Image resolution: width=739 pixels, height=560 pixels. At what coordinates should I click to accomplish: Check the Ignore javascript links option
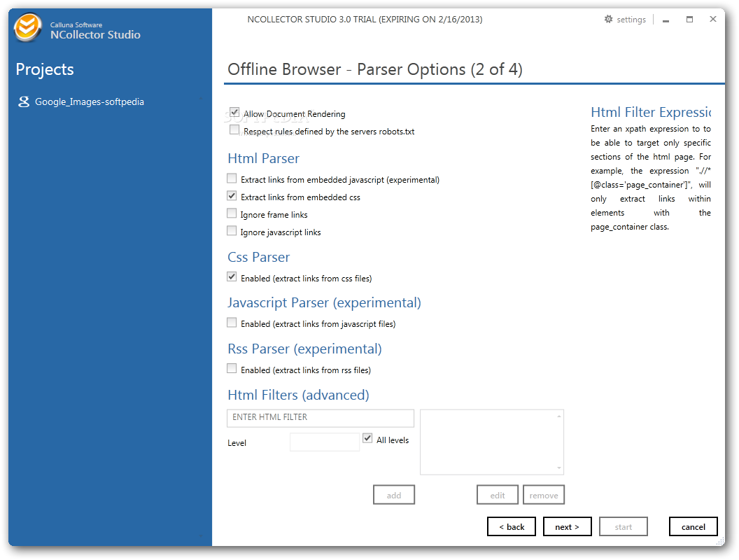(232, 230)
